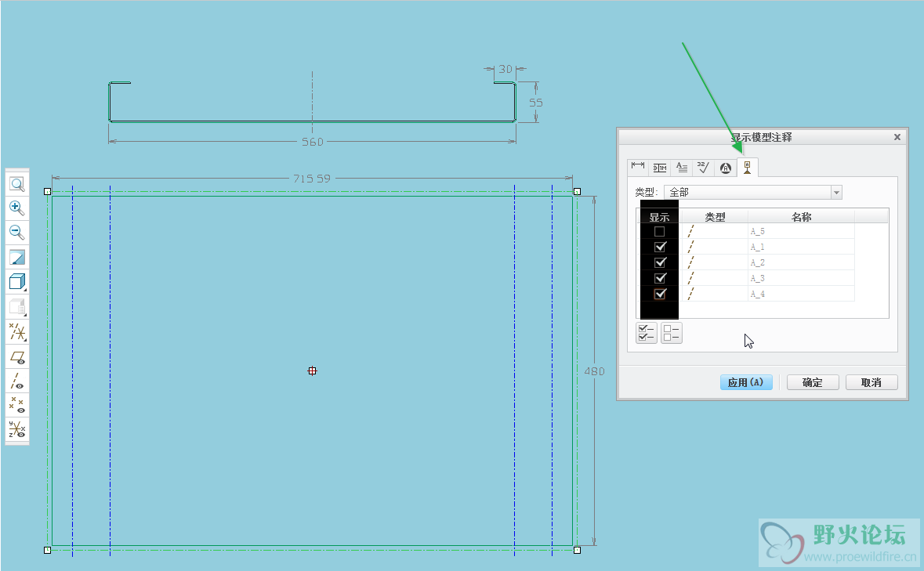
Task: Open the datum display filters icon
Action: (17, 332)
